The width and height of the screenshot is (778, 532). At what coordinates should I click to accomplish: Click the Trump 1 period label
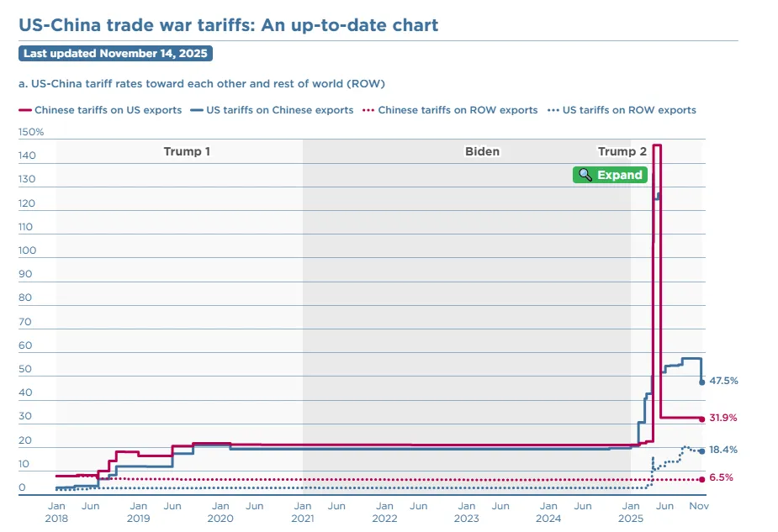(187, 152)
